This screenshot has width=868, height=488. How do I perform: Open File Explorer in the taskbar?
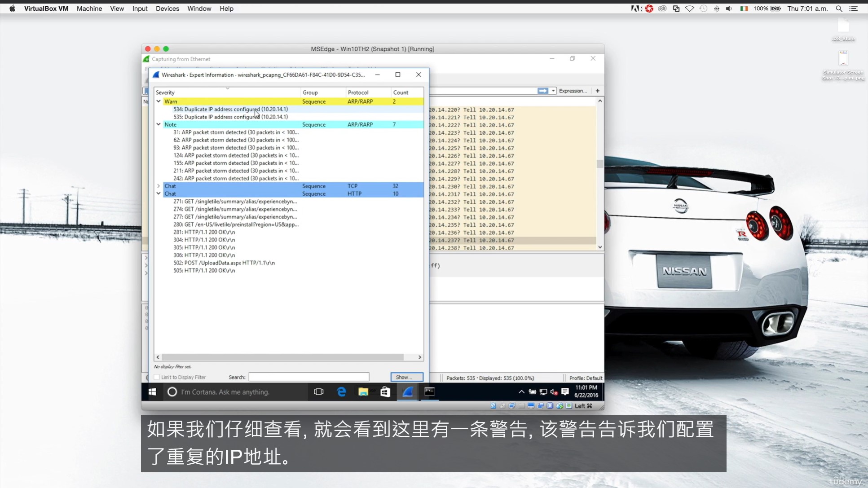click(363, 392)
